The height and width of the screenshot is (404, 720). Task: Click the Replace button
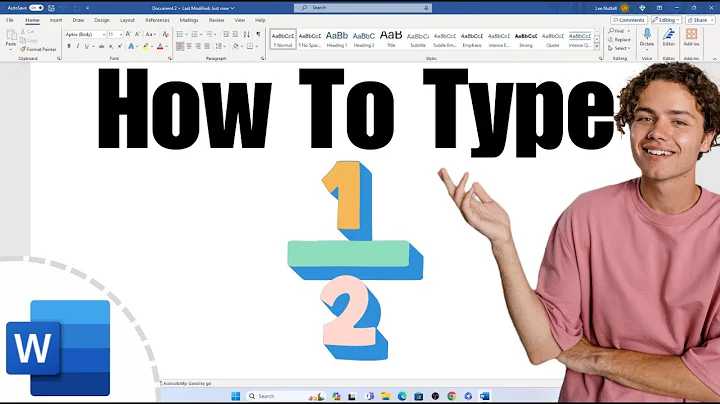click(x=619, y=39)
